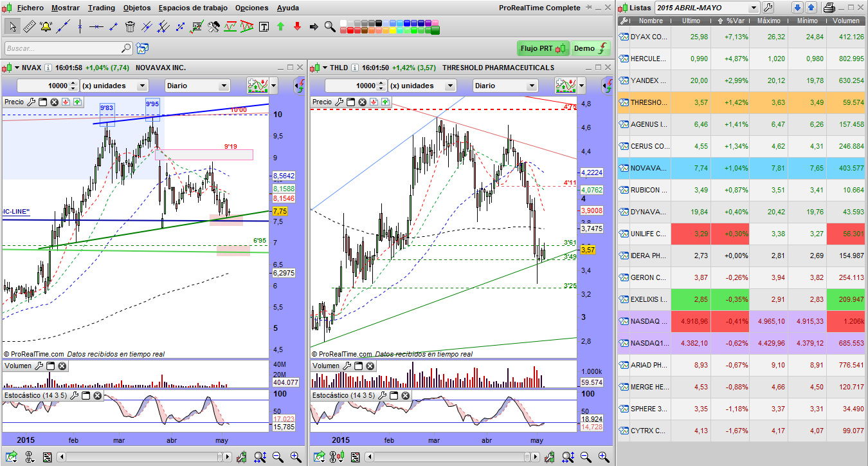Click the blue down arrow in Listas
The width and height of the screenshot is (868, 466).
pos(797,8)
